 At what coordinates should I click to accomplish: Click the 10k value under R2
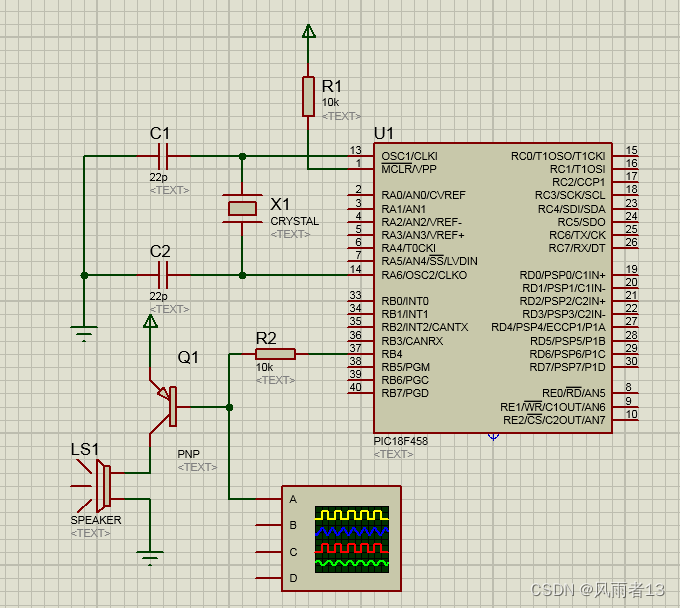264,367
